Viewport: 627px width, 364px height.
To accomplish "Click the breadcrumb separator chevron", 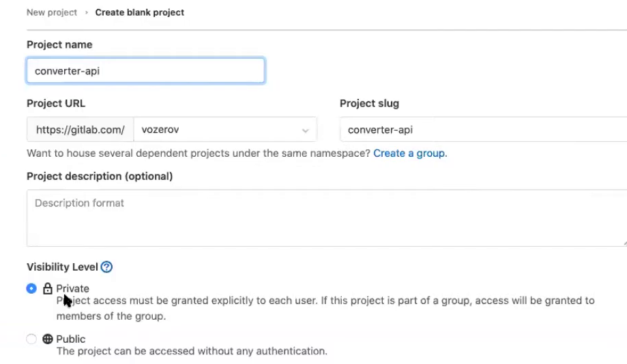I will point(87,12).
